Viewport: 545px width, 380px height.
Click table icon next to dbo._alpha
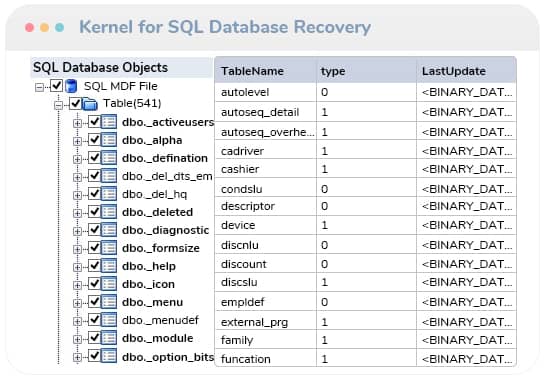(109, 140)
